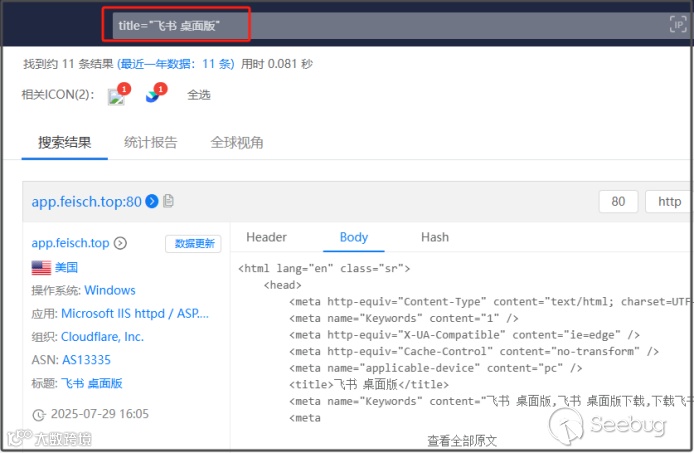Filter by operating system Windows
This screenshot has width=694, height=453.
coord(110,290)
